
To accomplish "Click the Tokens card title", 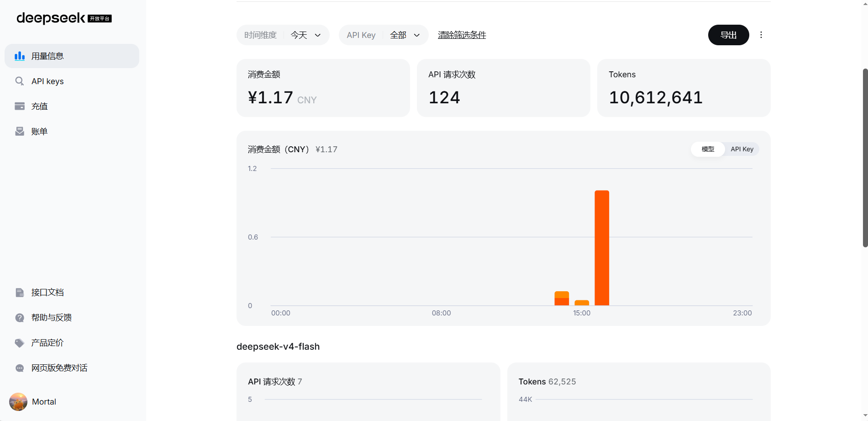I will (x=622, y=75).
